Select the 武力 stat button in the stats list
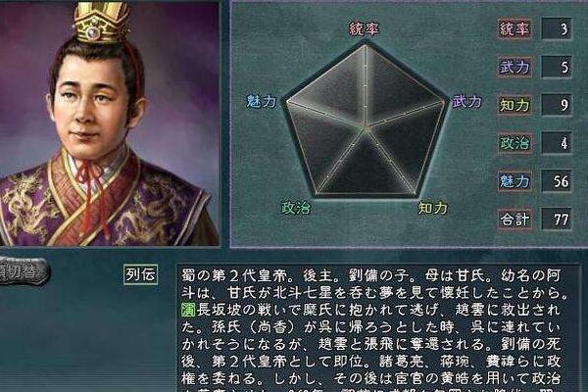588x392 pixels. tap(514, 68)
